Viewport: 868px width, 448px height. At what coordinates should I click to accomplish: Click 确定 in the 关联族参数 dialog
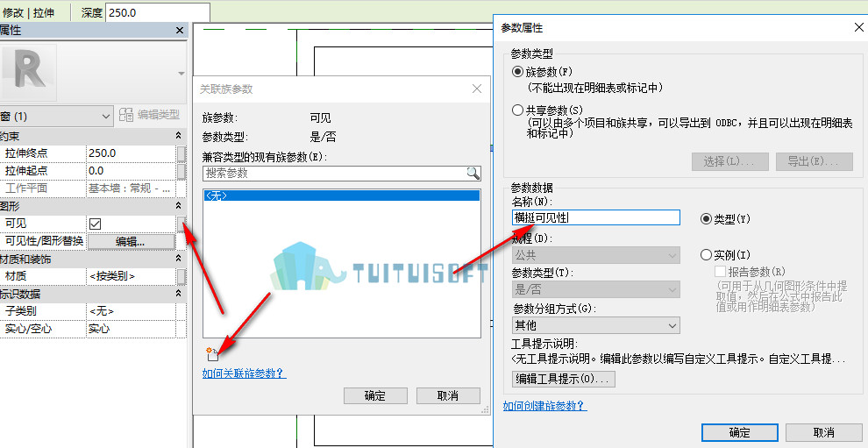[x=375, y=395]
